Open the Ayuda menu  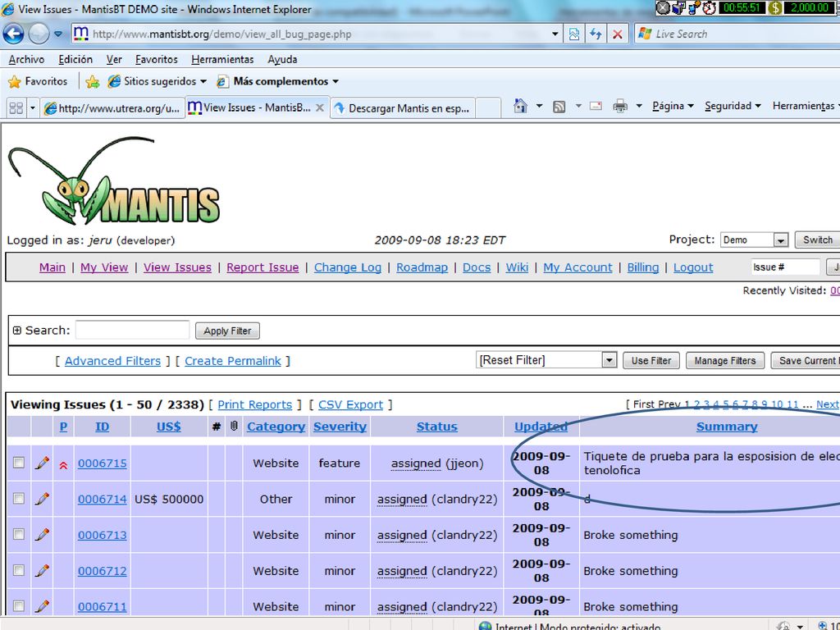point(282,59)
